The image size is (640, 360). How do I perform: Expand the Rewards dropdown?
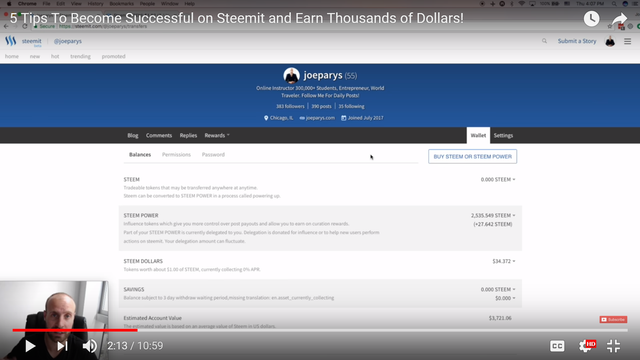tap(217, 136)
